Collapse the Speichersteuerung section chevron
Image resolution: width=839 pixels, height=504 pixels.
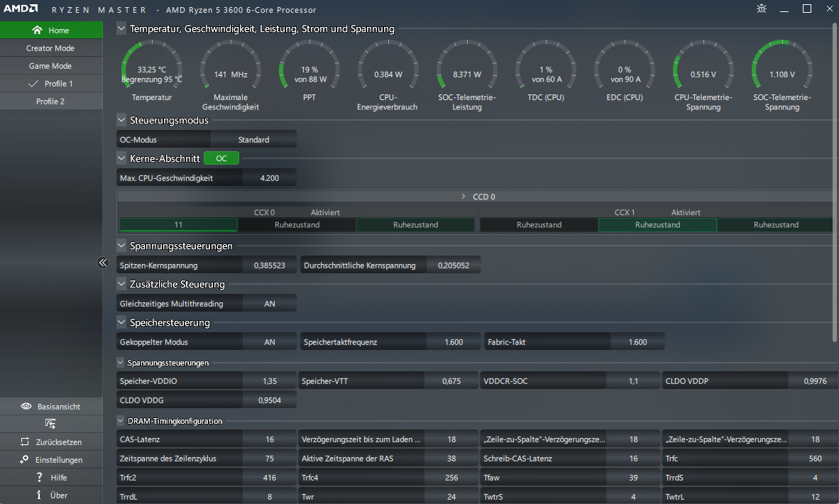[121, 322]
